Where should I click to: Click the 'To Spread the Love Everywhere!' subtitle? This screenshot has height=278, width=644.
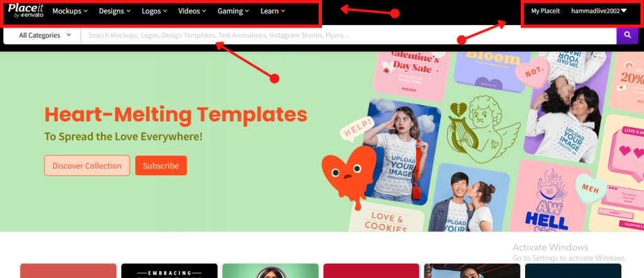pyautogui.click(x=124, y=136)
